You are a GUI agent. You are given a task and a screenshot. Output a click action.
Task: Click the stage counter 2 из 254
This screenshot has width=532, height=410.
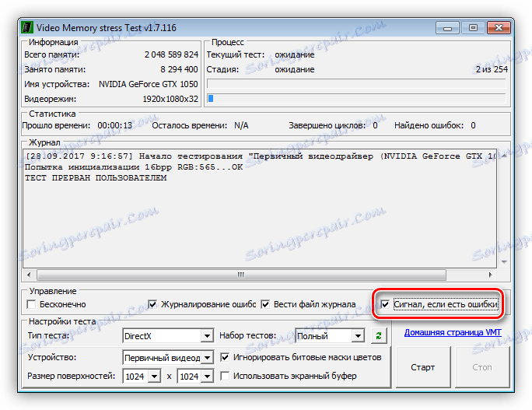[492, 69]
